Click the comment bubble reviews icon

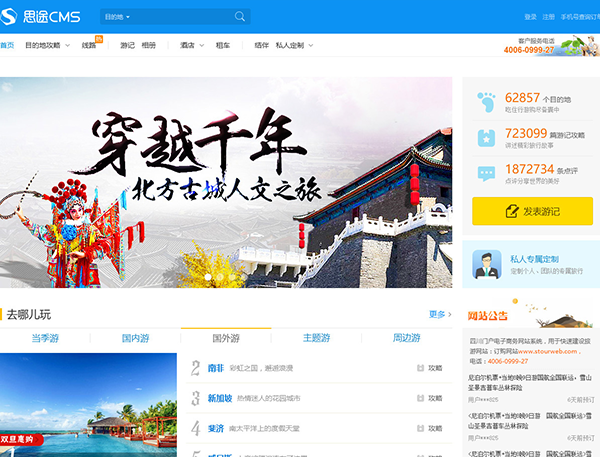(x=486, y=174)
